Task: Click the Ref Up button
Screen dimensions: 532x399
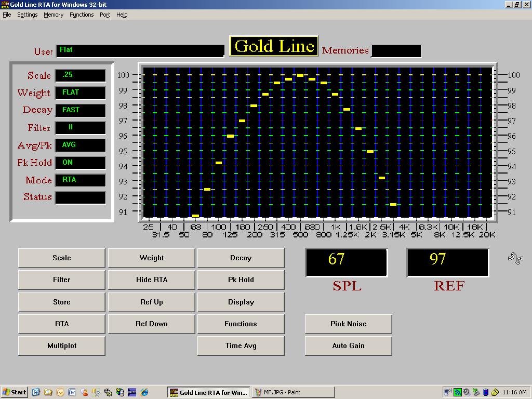Action: click(151, 302)
